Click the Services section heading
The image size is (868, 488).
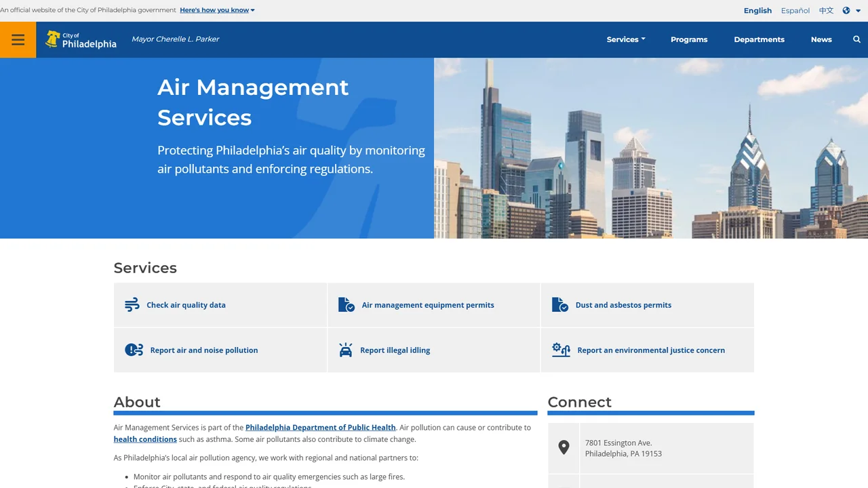(145, 268)
